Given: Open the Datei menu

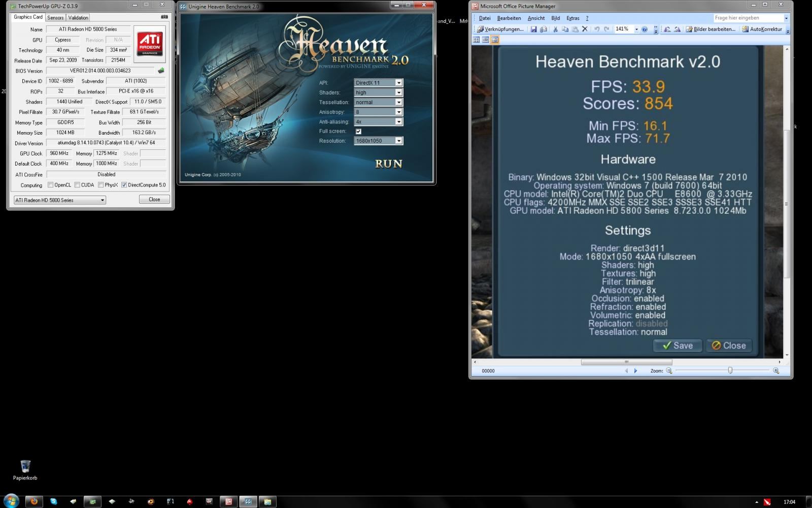Looking at the screenshot, I should (x=485, y=18).
